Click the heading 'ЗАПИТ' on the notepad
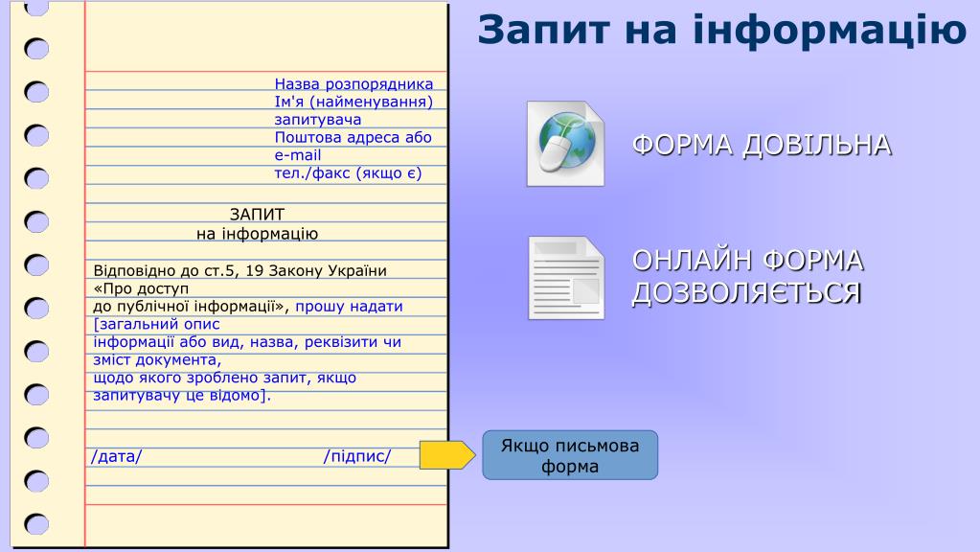This screenshot has width=980, height=552. point(257,215)
